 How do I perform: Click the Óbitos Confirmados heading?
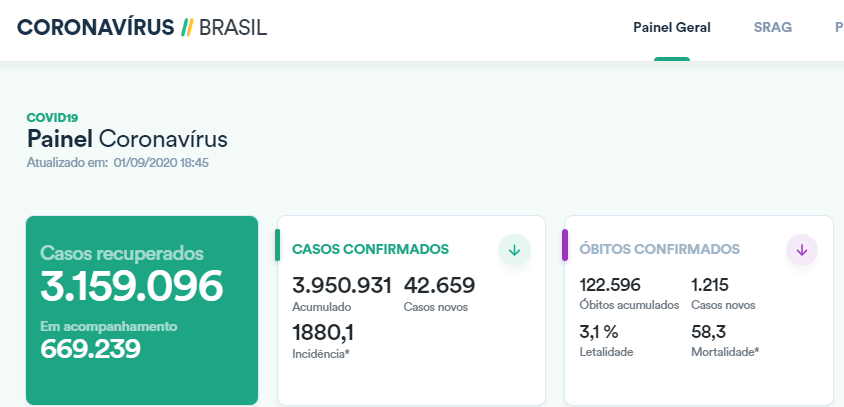pos(660,249)
